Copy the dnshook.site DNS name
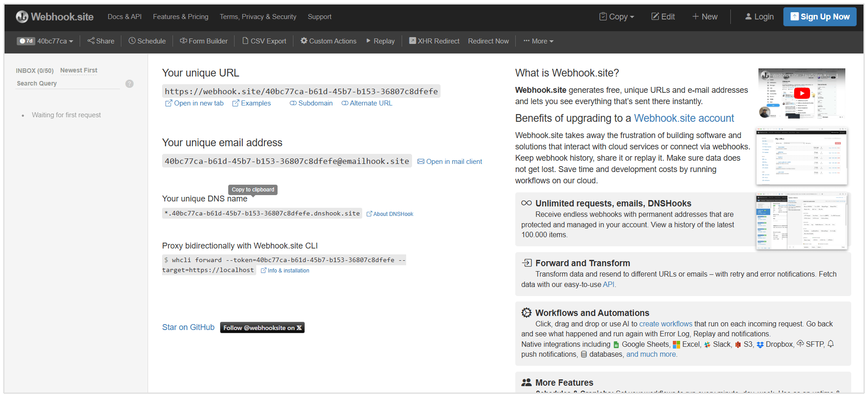This screenshot has height=397, width=868. 262,213
